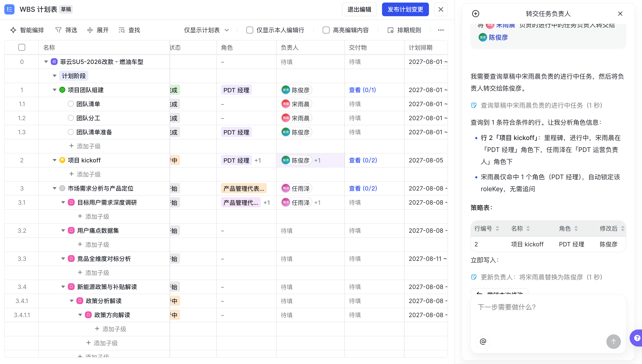Click 退出编辑 button
642x364 pixels.
pos(359,10)
